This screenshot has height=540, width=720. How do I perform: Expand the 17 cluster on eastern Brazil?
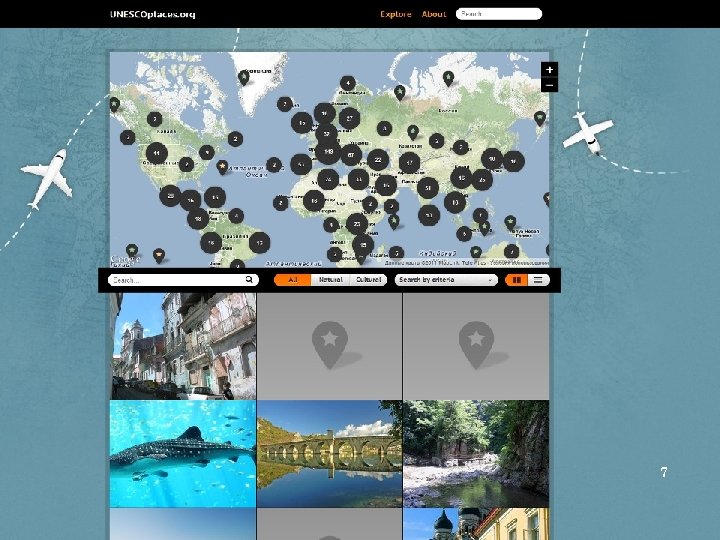tap(259, 242)
